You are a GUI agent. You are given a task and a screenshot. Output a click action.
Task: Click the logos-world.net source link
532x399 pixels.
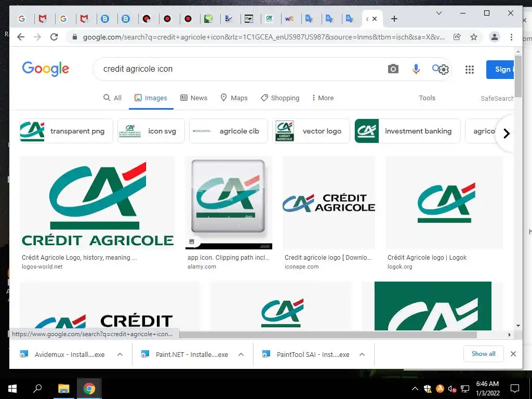[42, 267]
